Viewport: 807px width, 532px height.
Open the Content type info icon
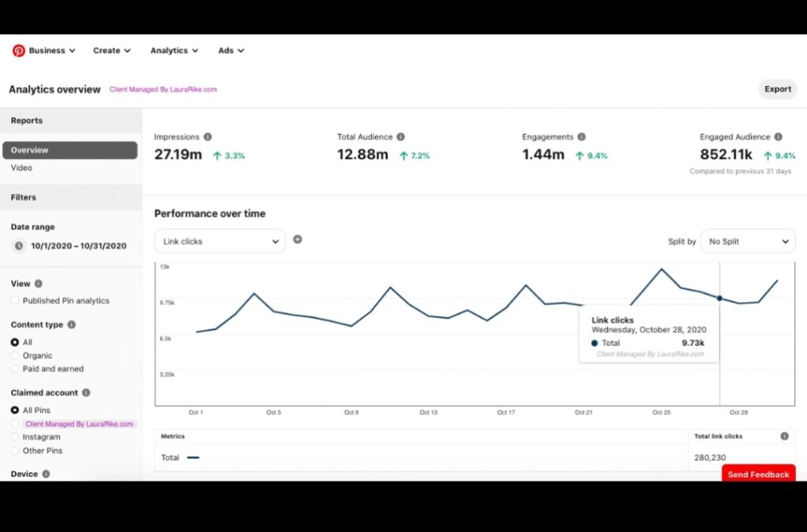click(73, 324)
